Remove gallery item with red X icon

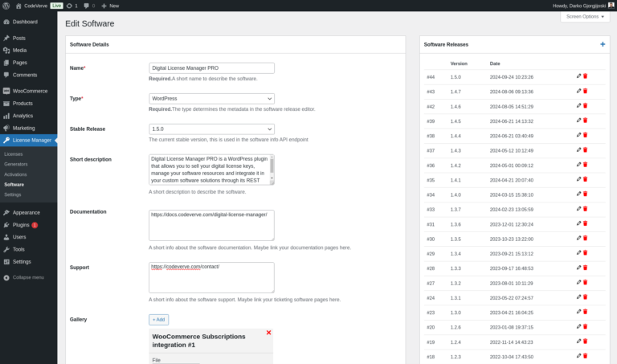[268, 333]
